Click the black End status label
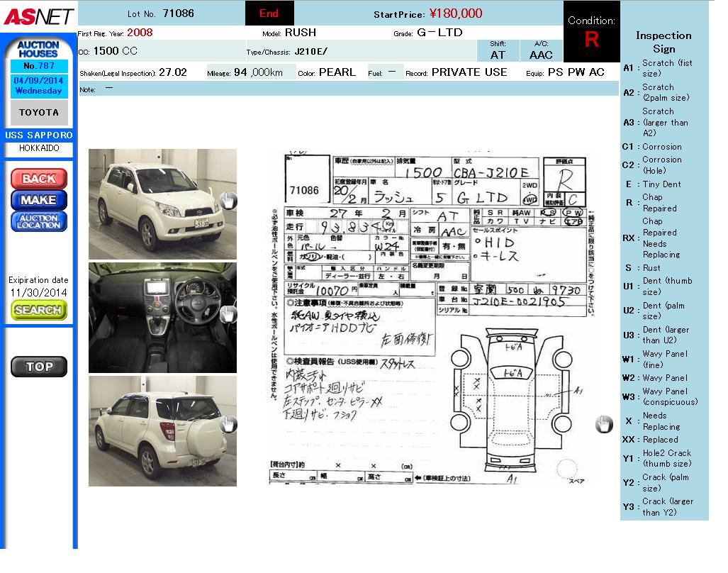The height and width of the screenshot is (573, 728). [269, 13]
